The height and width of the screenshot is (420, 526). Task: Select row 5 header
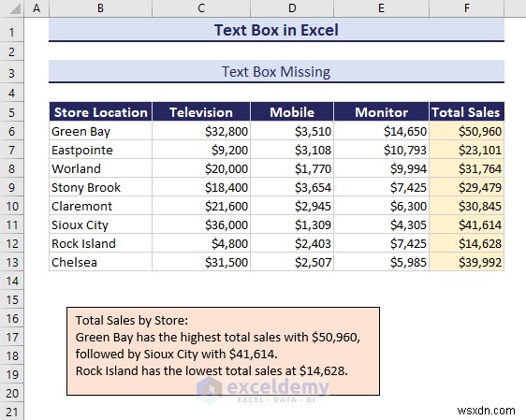(12, 112)
